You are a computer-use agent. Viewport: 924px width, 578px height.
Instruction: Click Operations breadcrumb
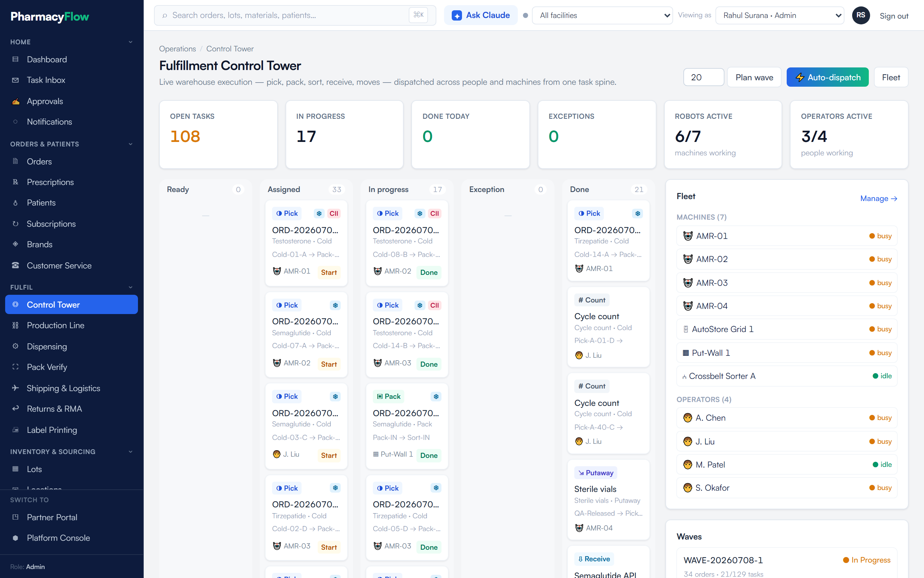177,48
